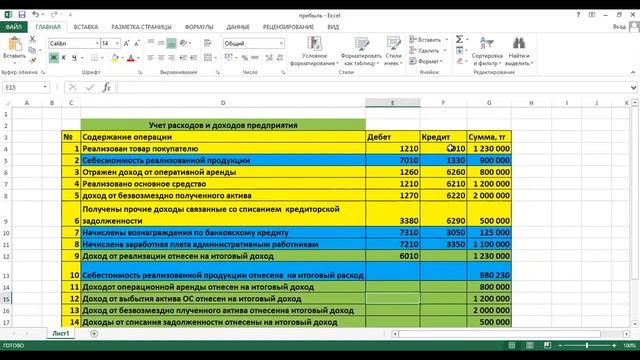The height and width of the screenshot is (360, 640).
Task: Apply the red font color A
Action: [x=131, y=58]
